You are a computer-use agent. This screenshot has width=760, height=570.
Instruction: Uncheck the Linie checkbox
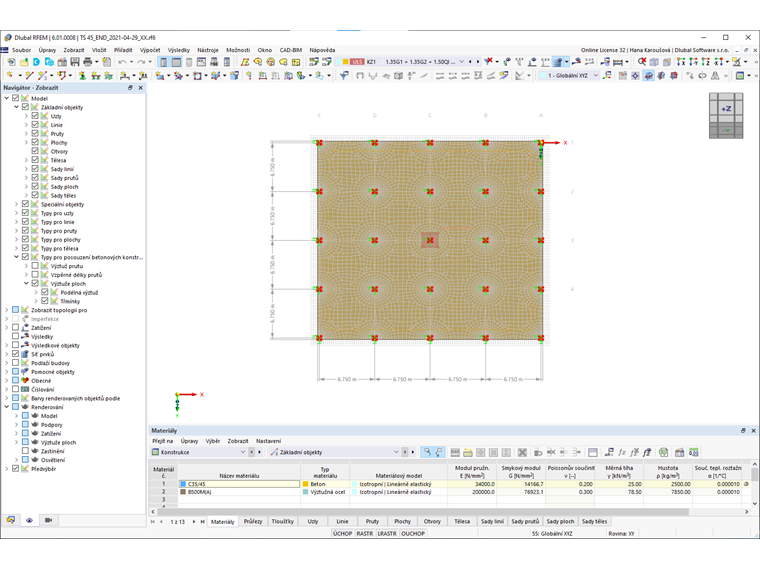tap(35, 125)
